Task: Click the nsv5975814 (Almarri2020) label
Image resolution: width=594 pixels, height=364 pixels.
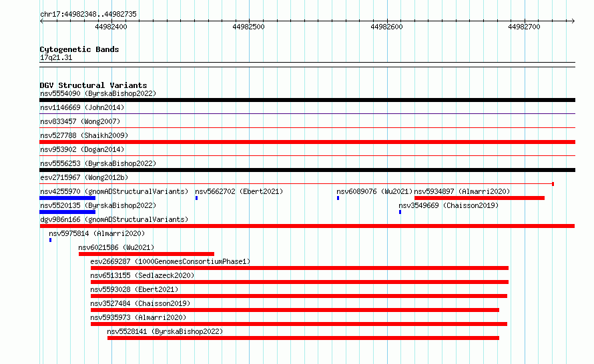Action: click(x=97, y=233)
